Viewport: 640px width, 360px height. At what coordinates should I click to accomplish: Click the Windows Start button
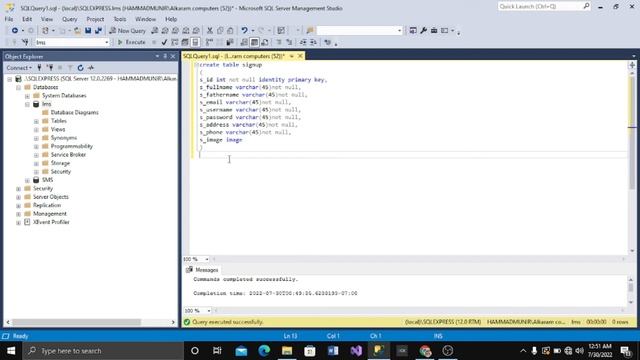[11, 351]
